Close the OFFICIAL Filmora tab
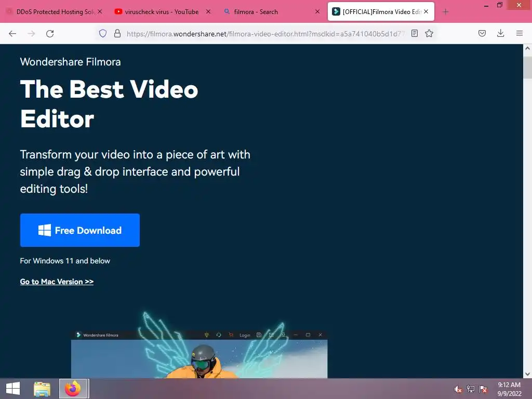532x399 pixels. [x=426, y=11]
